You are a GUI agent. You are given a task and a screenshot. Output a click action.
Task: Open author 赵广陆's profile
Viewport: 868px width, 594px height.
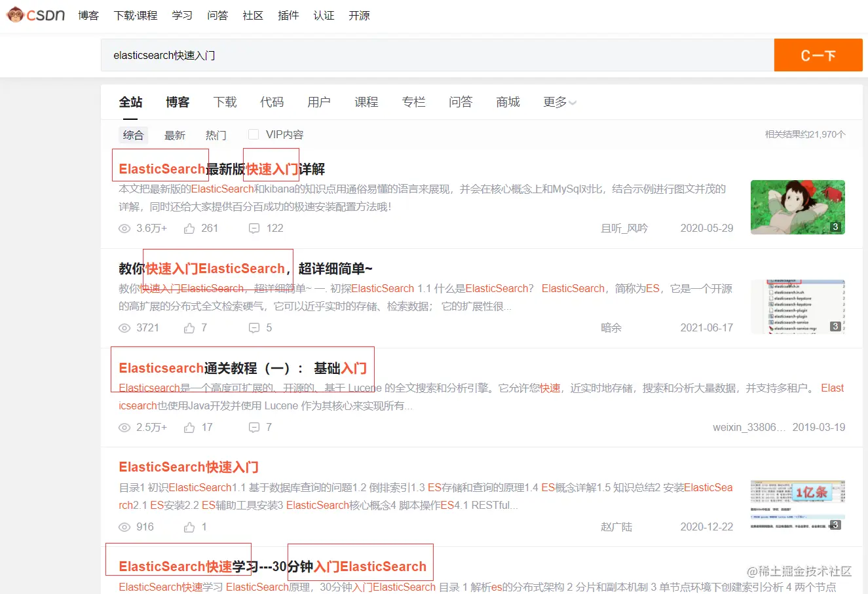click(x=616, y=527)
